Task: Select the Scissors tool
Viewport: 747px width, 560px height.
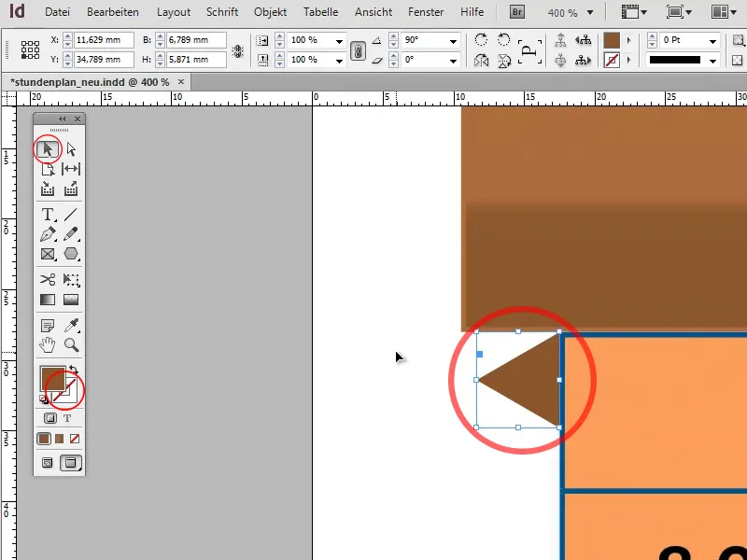Action: (48, 279)
